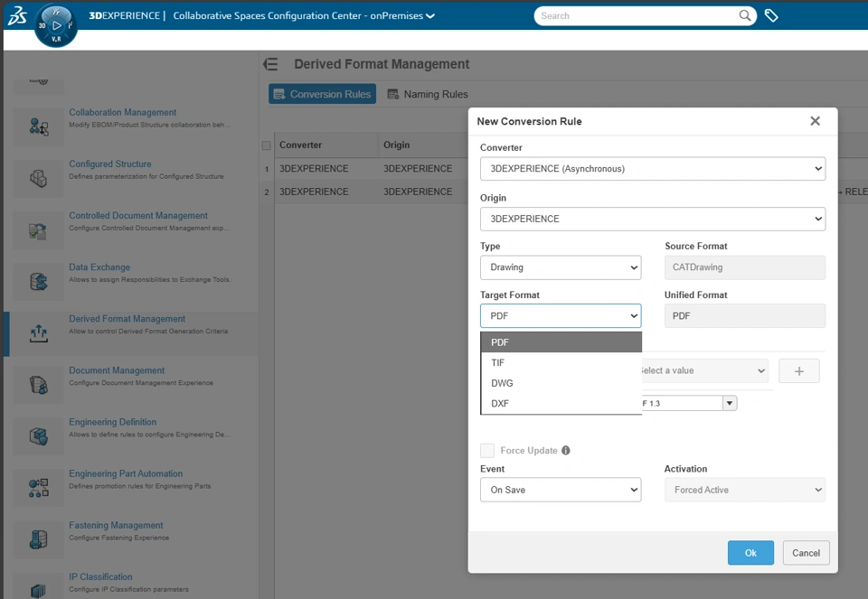Screen dimensions: 868x599
Task: Click IP Classification icon
Action: [38, 590]
